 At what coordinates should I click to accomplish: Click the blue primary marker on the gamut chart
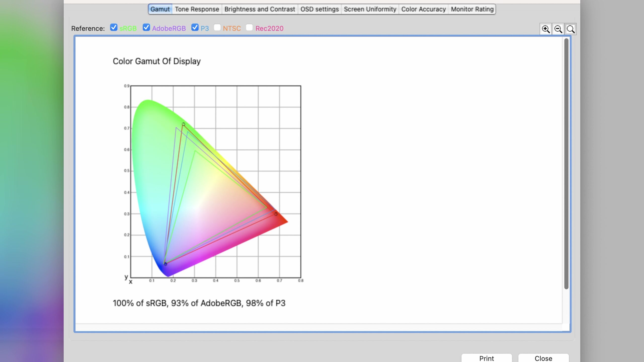point(165,264)
